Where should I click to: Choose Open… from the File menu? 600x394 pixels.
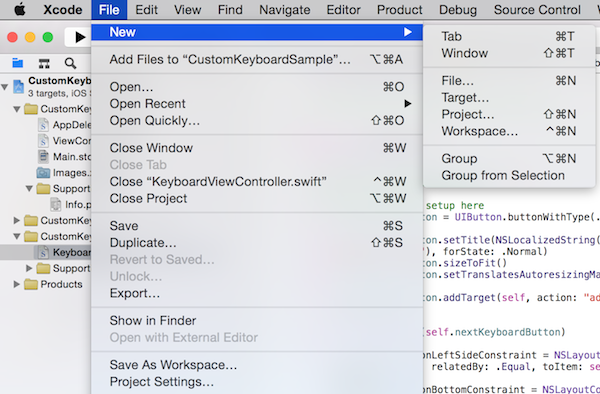pyautogui.click(x=257, y=87)
